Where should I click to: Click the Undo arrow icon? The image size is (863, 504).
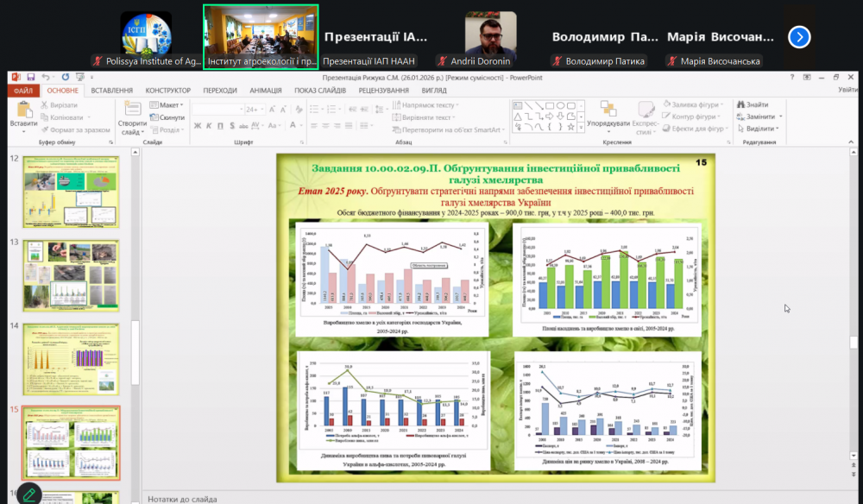(x=44, y=78)
